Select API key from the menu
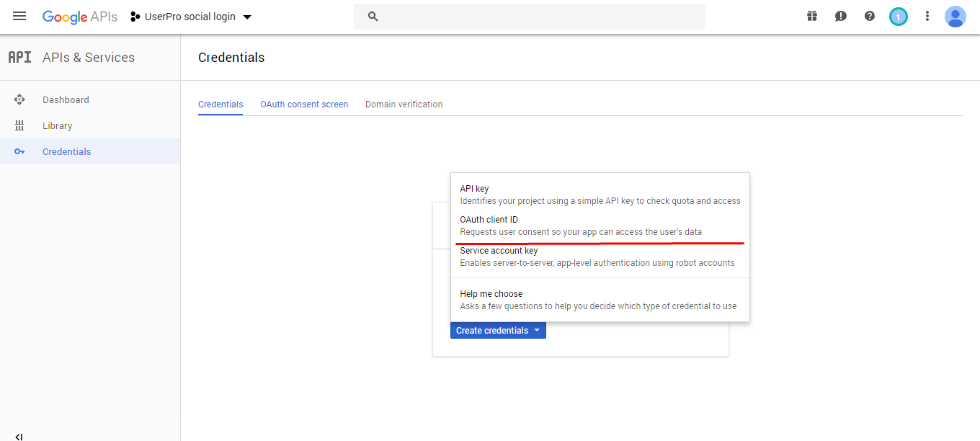 600,195
